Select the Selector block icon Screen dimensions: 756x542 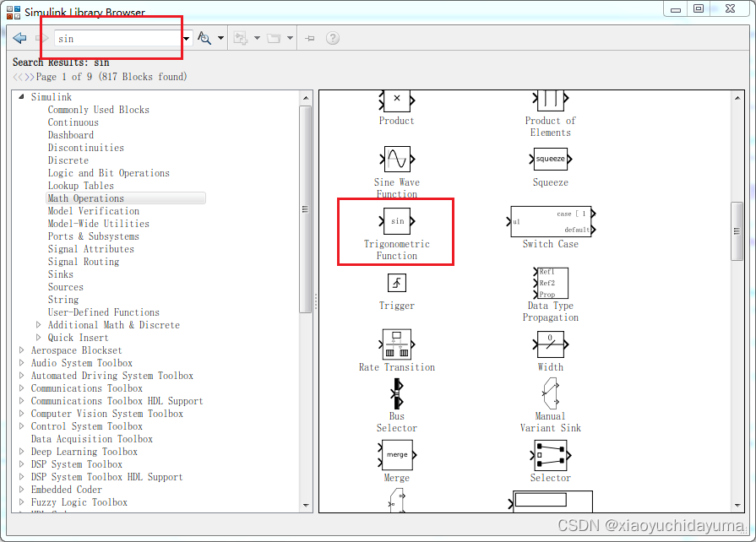coord(551,455)
